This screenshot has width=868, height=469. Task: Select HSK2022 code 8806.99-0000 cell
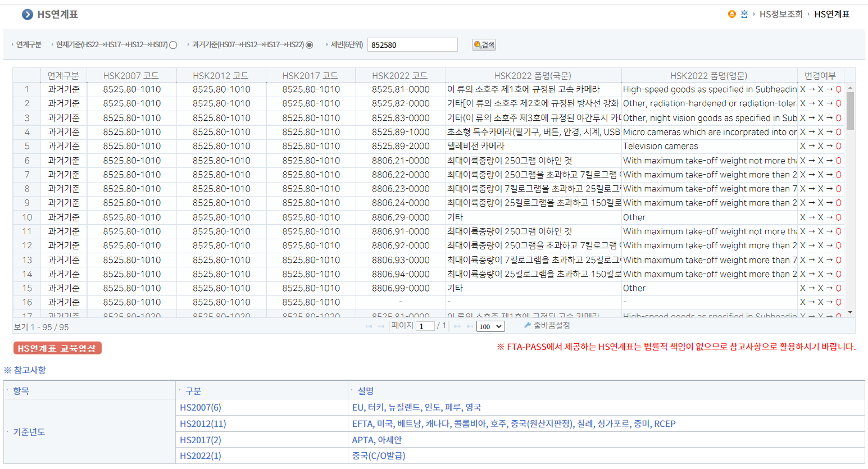401,288
